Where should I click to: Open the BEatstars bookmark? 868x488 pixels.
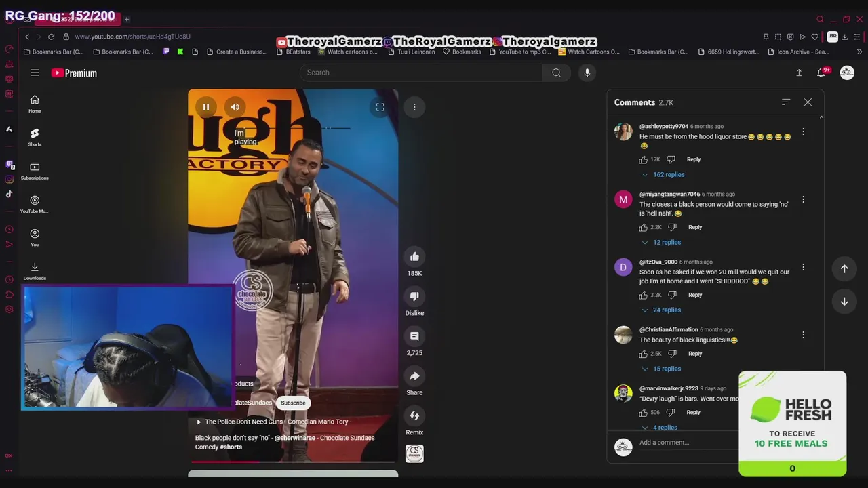point(293,52)
